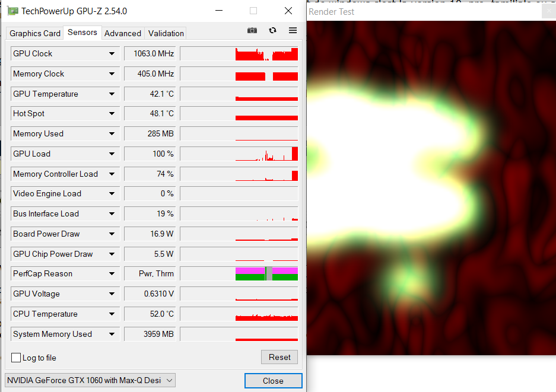Click the PerfCap Reason colored graph
The height and width of the screenshot is (392, 556).
point(239,273)
